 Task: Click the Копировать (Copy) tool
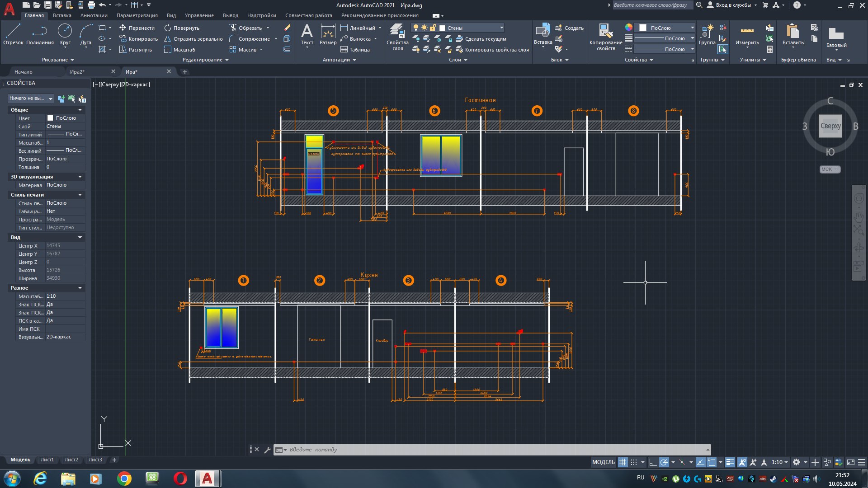pyautogui.click(x=138, y=39)
